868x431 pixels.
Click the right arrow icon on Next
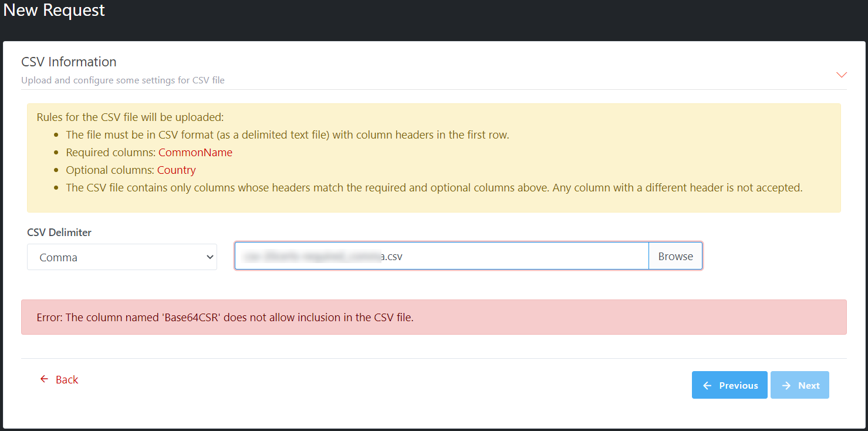point(786,385)
